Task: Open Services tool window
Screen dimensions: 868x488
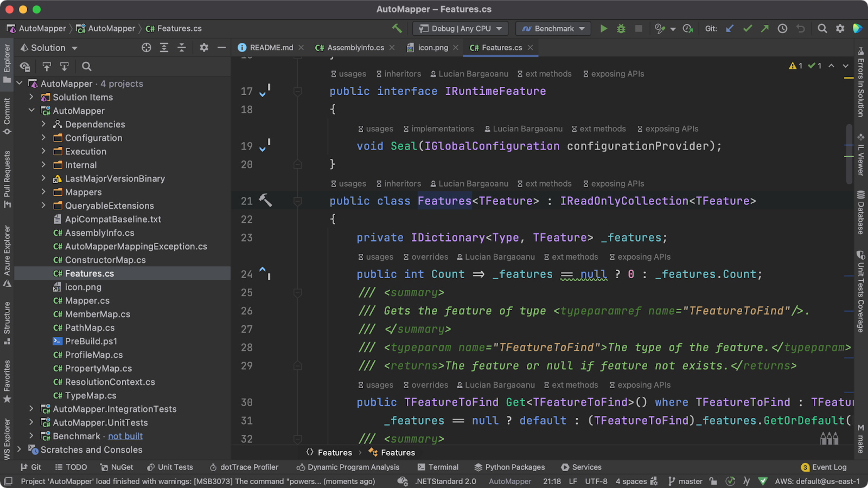Action: [581, 467]
